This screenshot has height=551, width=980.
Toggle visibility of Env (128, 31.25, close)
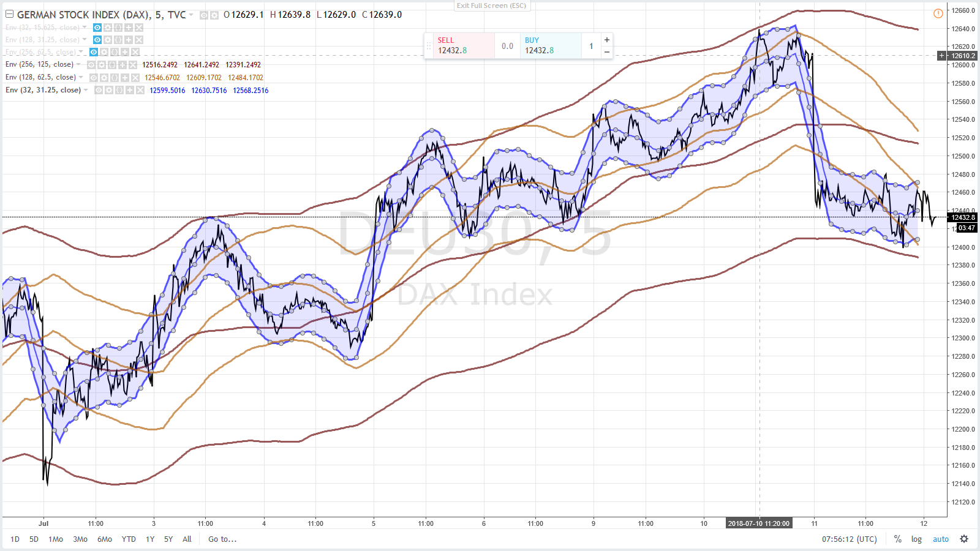97,40
